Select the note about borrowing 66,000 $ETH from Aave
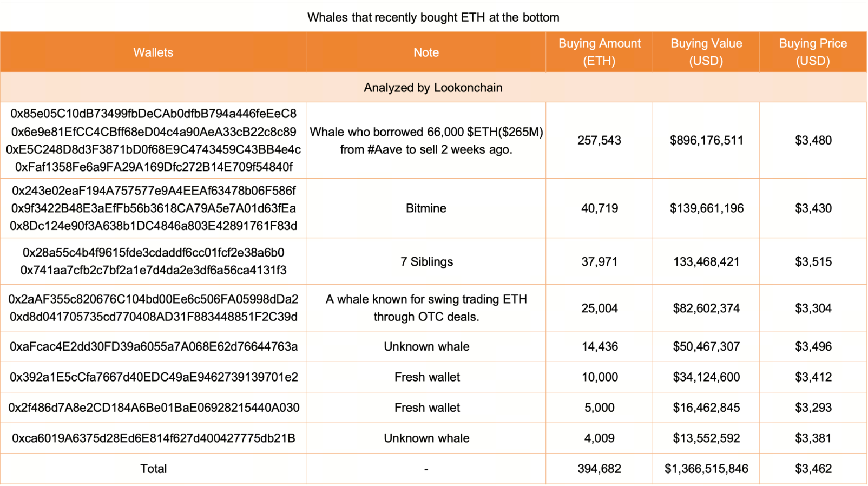This screenshot has height=486, width=868. tap(426, 141)
